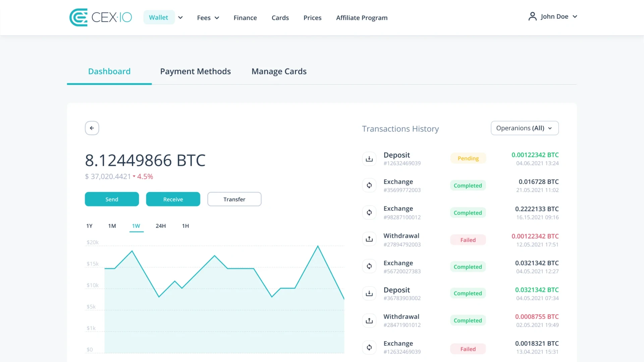The width and height of the screenshot is (644, 362).
Task: Select the 1M time range toggle
Action: click(112, 226)
